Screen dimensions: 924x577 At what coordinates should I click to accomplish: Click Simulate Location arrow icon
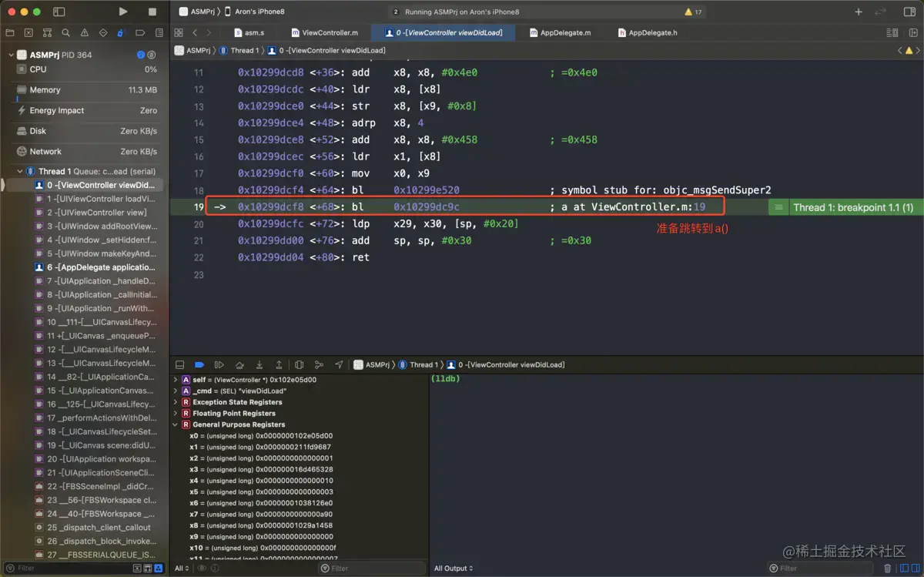[339, 364]
